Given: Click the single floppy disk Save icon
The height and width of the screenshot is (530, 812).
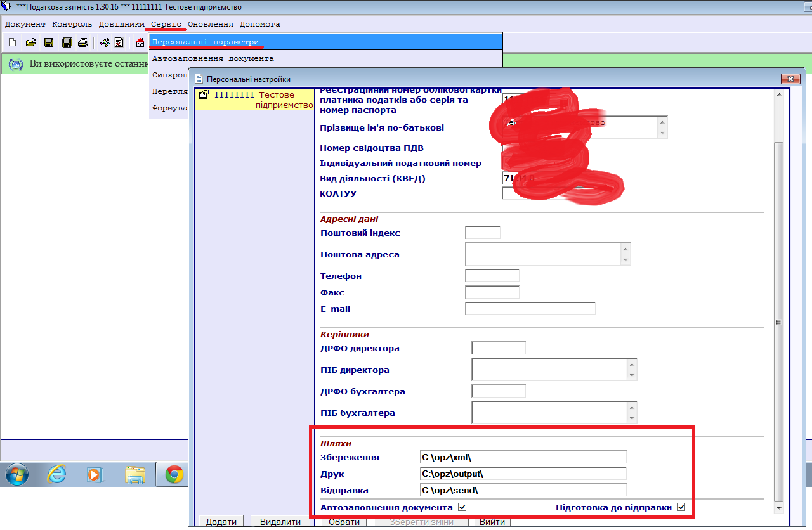Looking at the screenshot, I should pos(49,42).
